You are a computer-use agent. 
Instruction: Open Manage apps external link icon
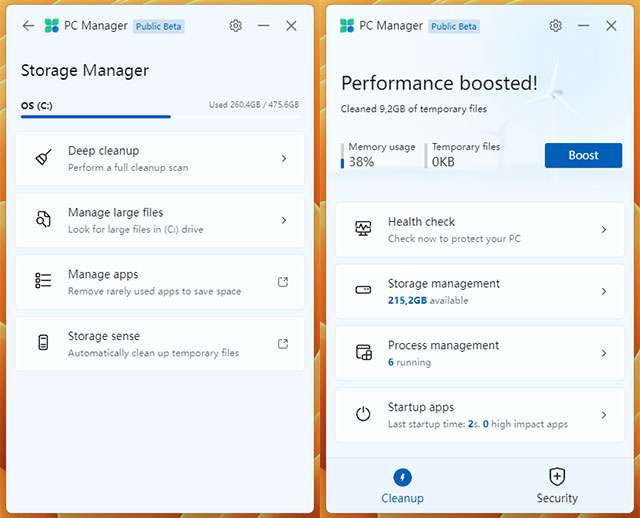pos(283,282)
